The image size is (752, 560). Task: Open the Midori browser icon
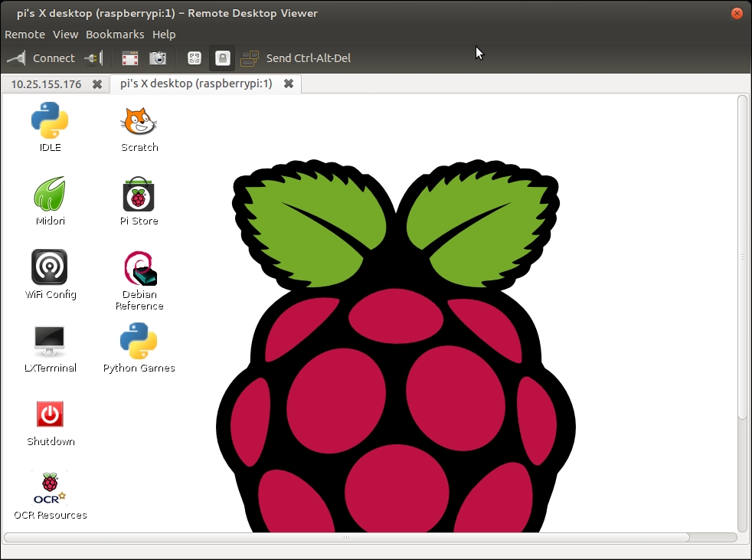tap(50, 194)
